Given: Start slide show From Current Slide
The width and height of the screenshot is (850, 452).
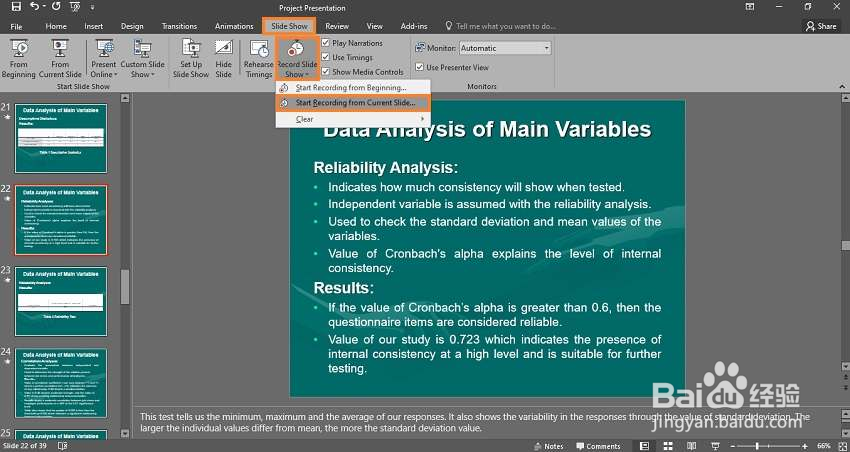Looking at the screenshot, I should pos(60,59).
